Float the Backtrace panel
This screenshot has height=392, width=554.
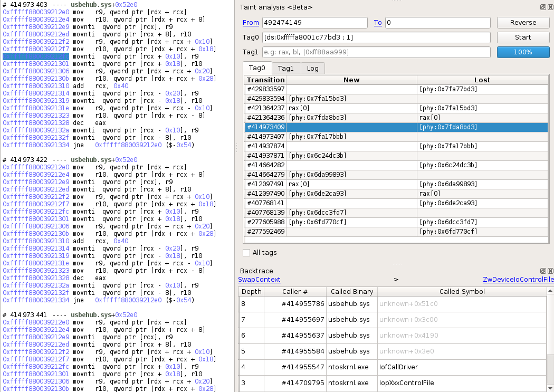coord(542,271)
